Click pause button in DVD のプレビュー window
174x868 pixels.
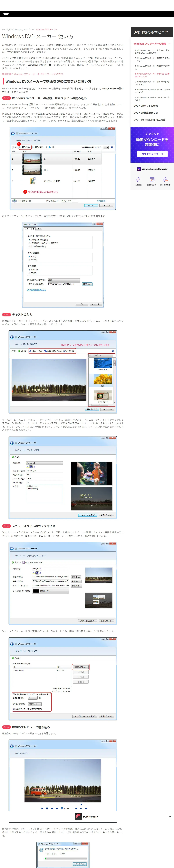pos(47,808)
